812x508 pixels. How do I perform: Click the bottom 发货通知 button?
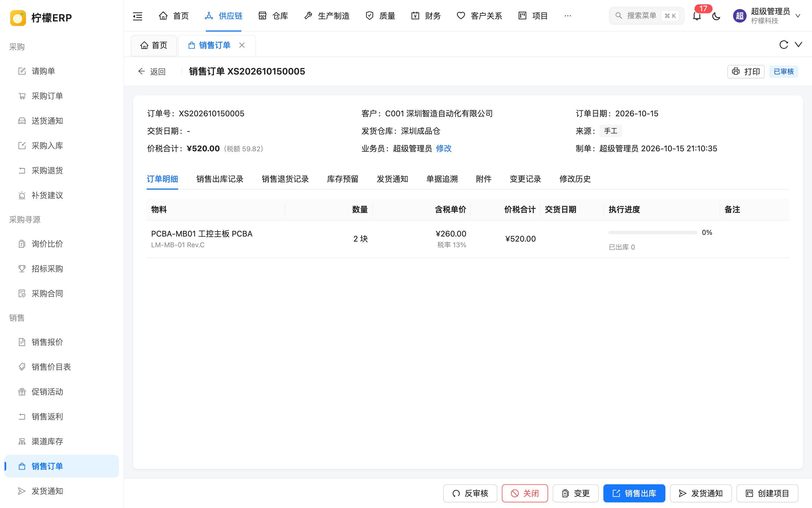tap(701, 493)
